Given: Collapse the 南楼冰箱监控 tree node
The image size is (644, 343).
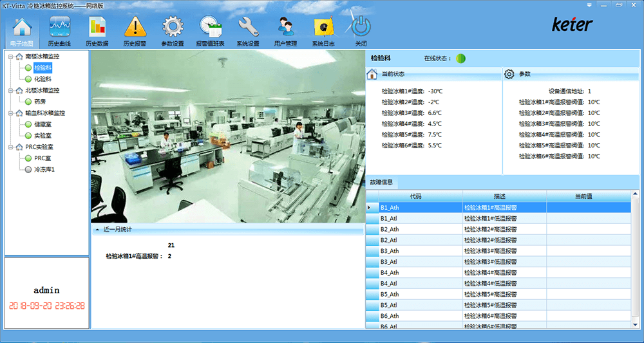Looking at the screenshot, I should point(11,57).
